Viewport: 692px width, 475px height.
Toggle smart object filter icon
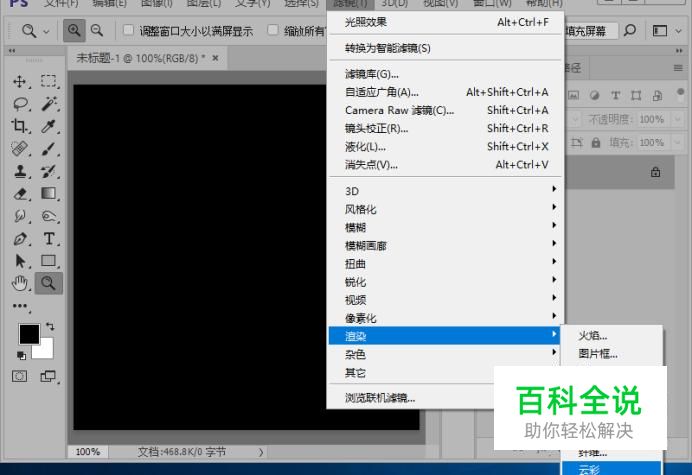[x=657, y=95]
